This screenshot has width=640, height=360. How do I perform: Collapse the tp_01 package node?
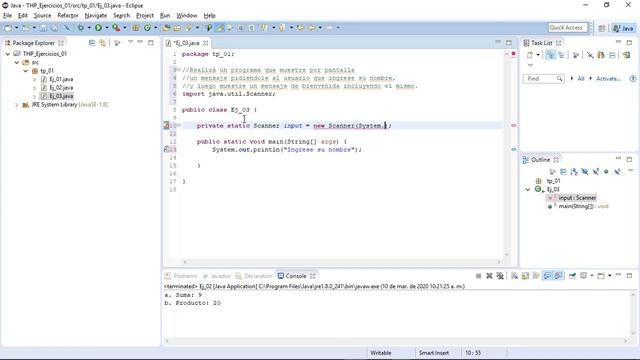(26, 71)
